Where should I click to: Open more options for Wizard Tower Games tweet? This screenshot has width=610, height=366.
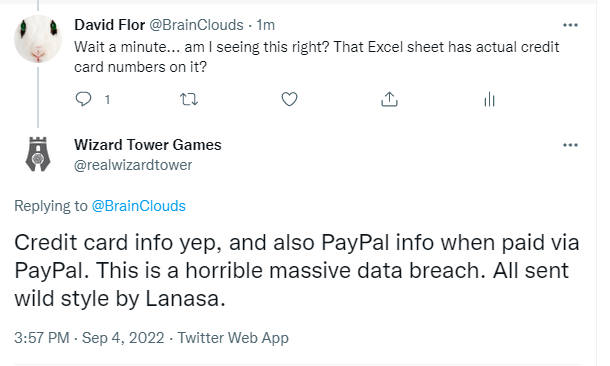pos(570,145)
